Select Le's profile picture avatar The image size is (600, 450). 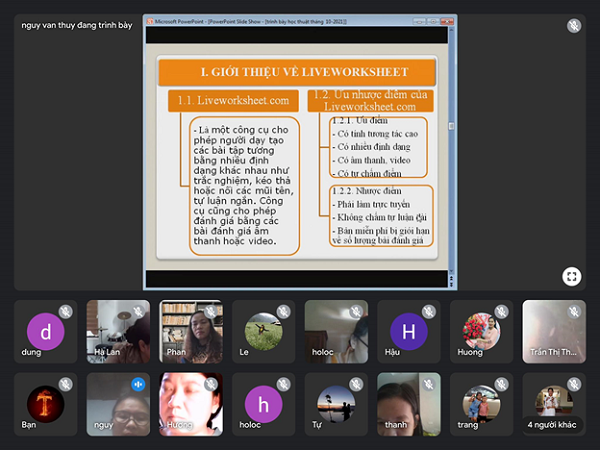pos(264,331)
